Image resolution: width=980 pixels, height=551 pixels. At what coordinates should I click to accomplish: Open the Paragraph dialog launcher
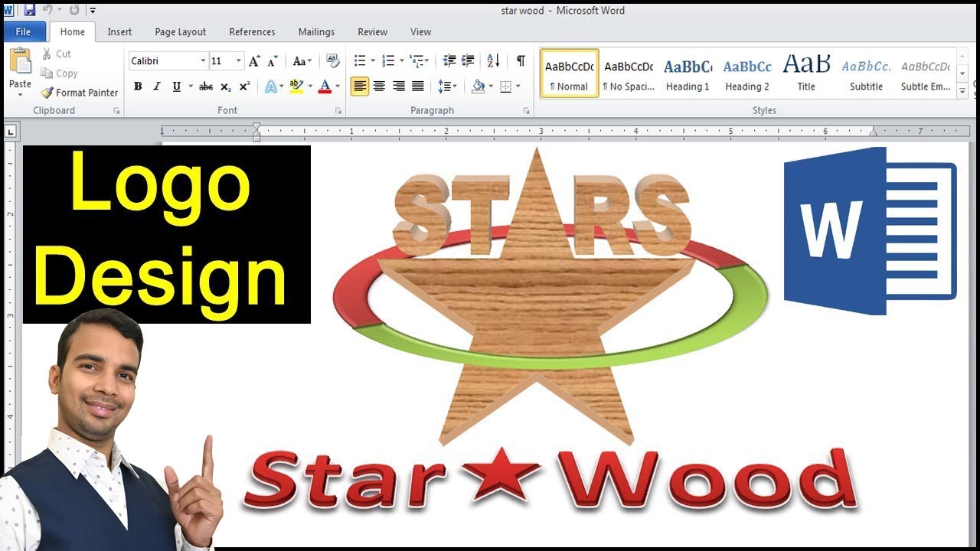pos(526,111)
